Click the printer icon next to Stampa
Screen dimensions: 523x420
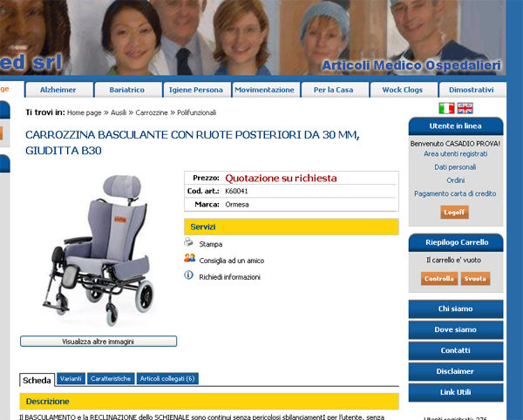pos(188,242)
